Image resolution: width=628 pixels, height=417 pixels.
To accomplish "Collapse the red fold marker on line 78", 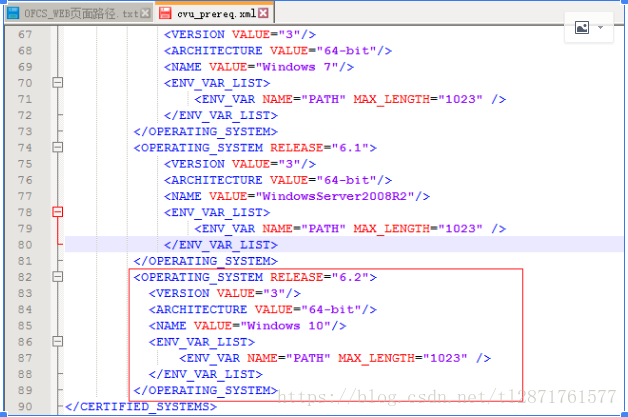I will [58, 212].
